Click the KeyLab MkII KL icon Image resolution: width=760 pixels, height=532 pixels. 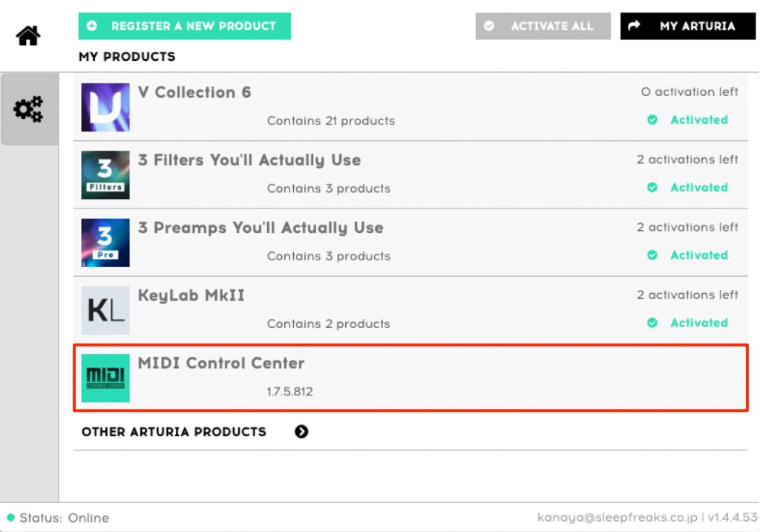105,310
